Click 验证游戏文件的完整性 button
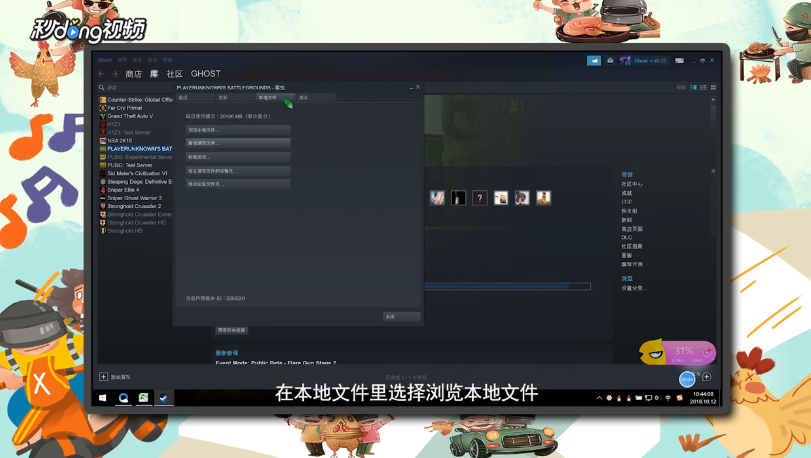Image resolution: width=811 pixels, height=458 pixels. coord(238,171)
